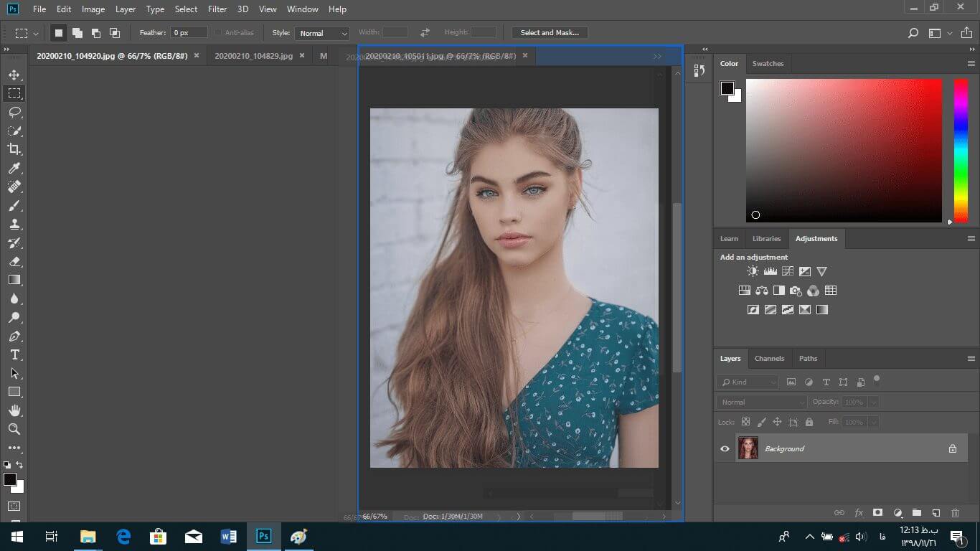Image resolution: width=980 pixels, height=551 pixels.
Task: Switch to the Swatches tab
Action: click(768, 63)
